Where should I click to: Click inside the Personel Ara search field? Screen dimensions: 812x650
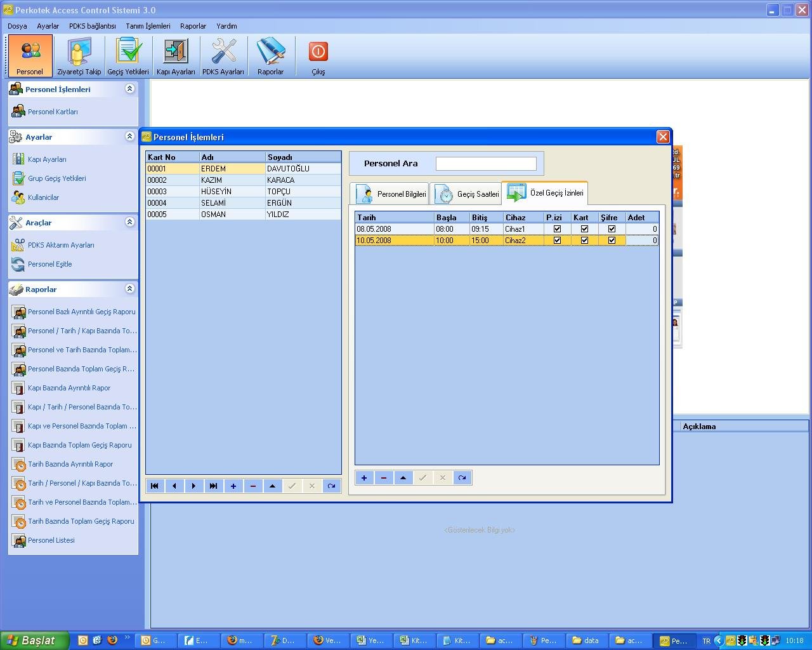pyautogui.click(x=486, y=163)
